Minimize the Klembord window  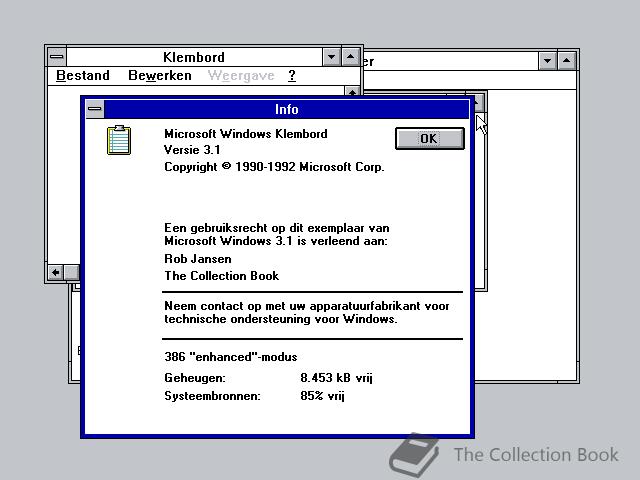pos(331,57)
